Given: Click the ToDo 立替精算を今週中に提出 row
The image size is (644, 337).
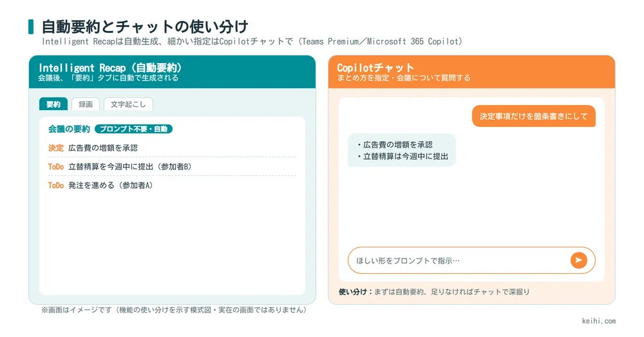Looking at the screenshot, I should [172, 166].
